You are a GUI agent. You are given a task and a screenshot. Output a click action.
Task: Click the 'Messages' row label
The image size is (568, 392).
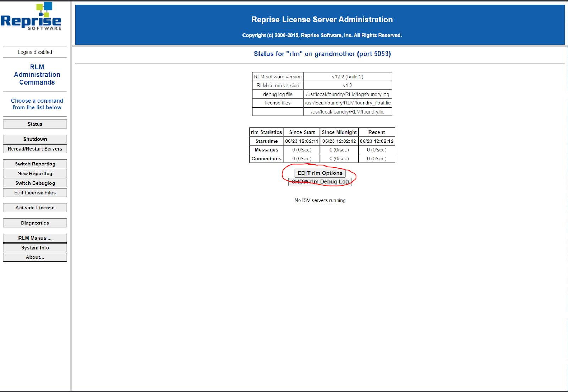click(266, 150)
